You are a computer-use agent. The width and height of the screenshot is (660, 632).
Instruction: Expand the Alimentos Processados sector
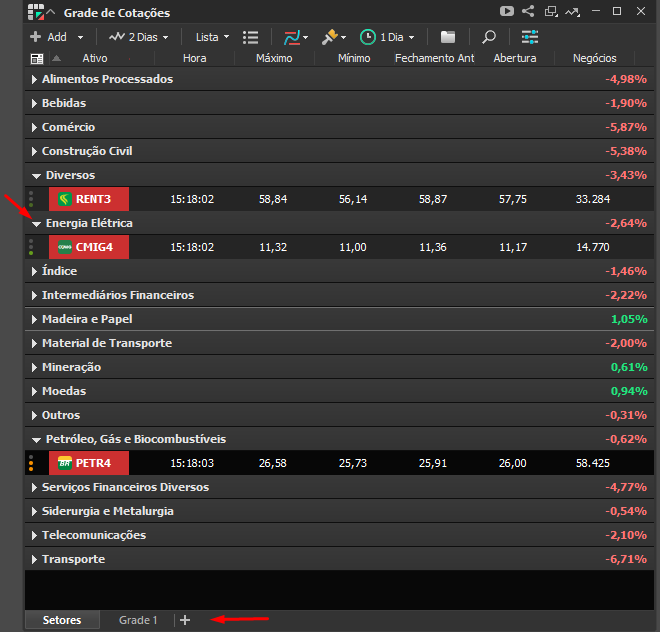pyautogui.click(x=35, y=79)
